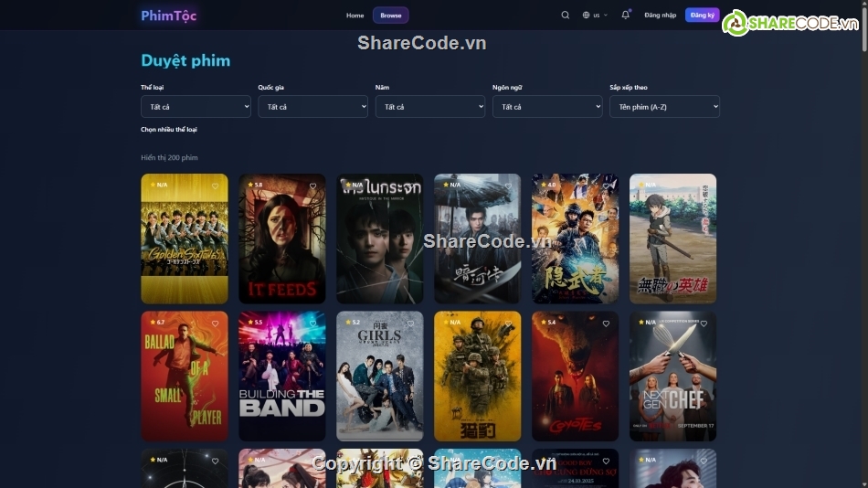Open the Thể loại dropdown
Screen dimensions: 868x488
click(x=196, y=106)
